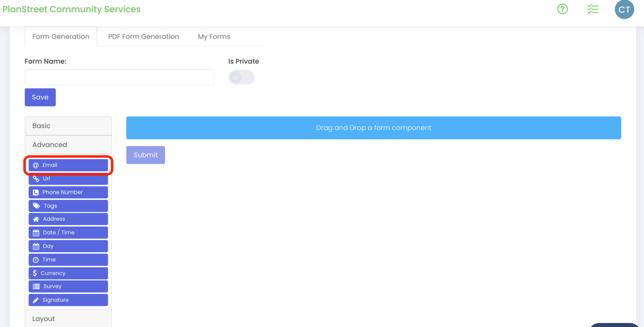
Task: Click the Submit button
Action: click(146, 155)
